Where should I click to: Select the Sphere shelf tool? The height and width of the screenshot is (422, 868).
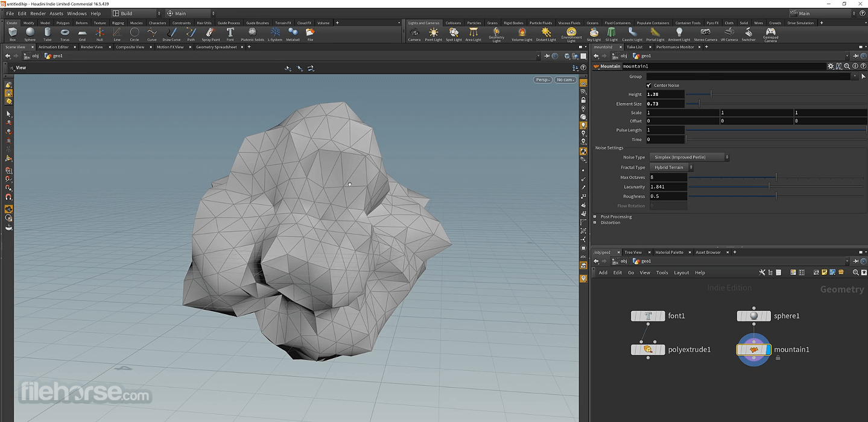click(30, 34)
